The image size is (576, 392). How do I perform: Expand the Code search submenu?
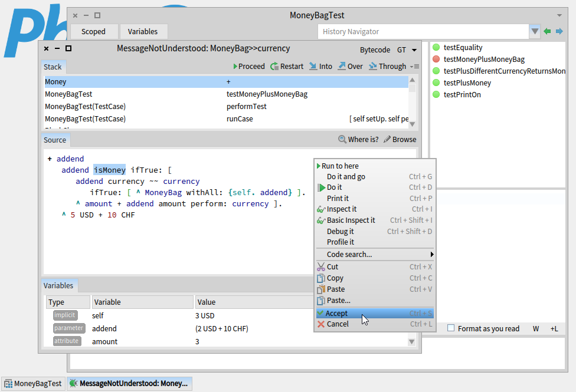tap(375, 255)
